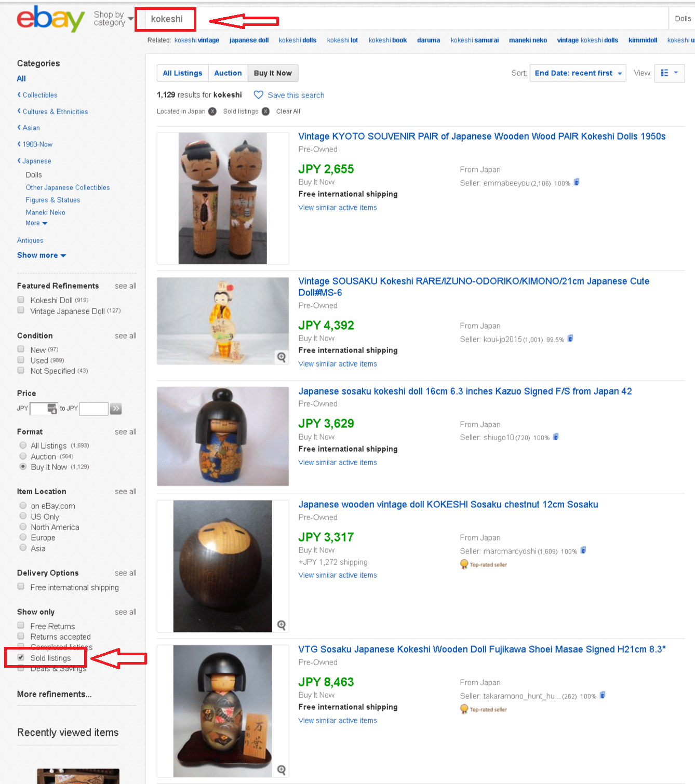Expand the Shop by category dropdown
This screenshot has width=695, height=784.
pos(113,19)
